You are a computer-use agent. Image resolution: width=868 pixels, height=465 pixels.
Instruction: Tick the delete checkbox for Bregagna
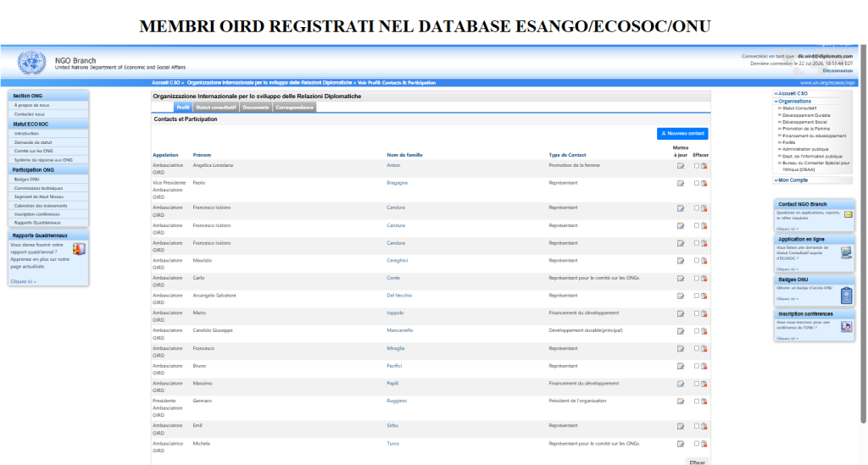697,184
